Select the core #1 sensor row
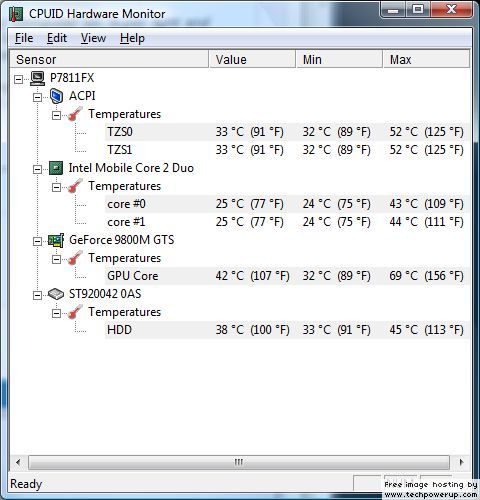Viewport: 480px width, 500px height. point(287,222)
